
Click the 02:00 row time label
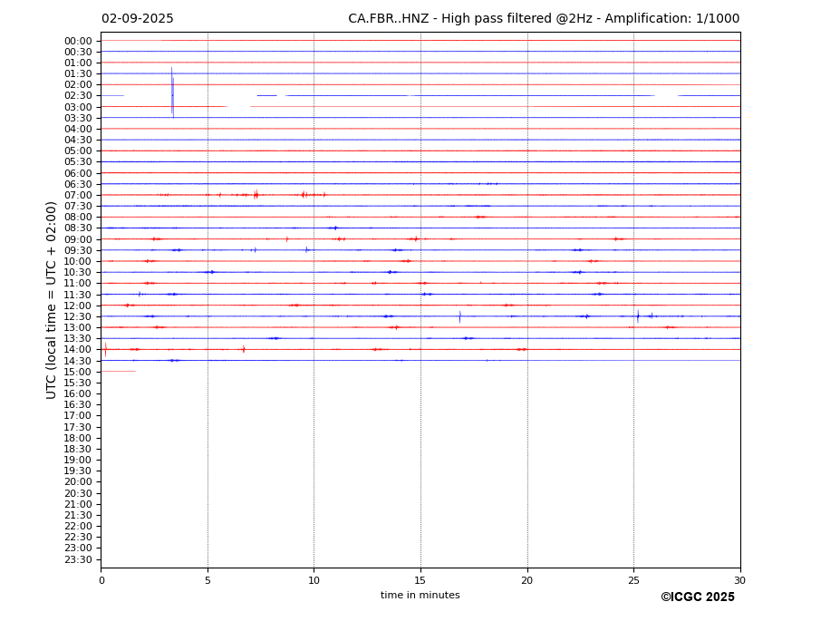78,84
